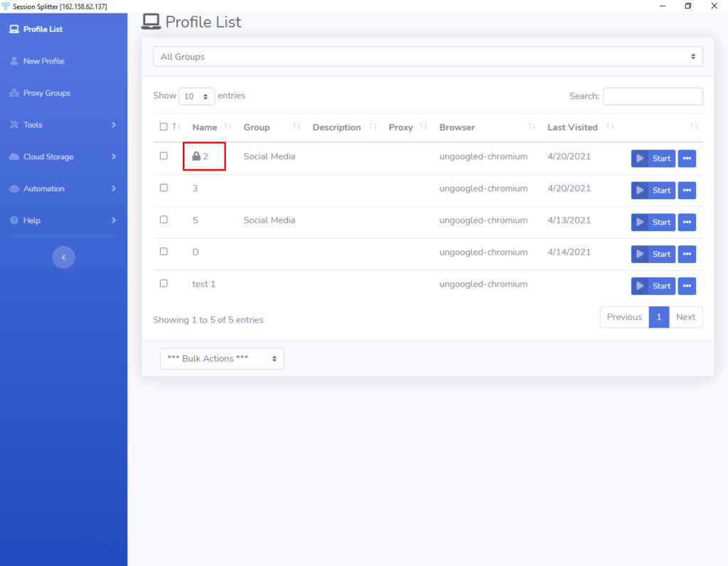Click the profile name D
728x566 pixels.
[x=196, y=252]
